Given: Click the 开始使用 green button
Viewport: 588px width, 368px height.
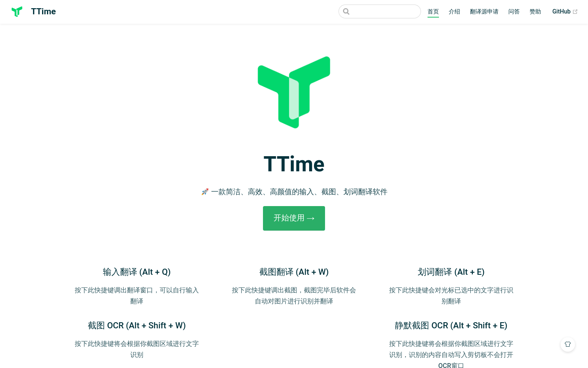Looking at the screenshot, I should (294, 218).
